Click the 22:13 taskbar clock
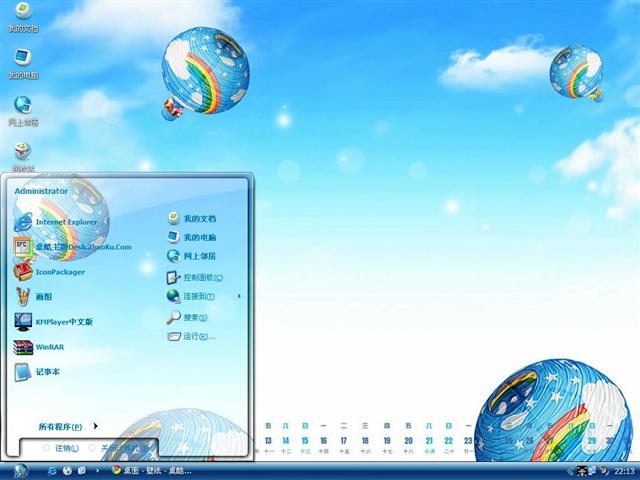This screenshot has height=480, width=640. point(624,471)
